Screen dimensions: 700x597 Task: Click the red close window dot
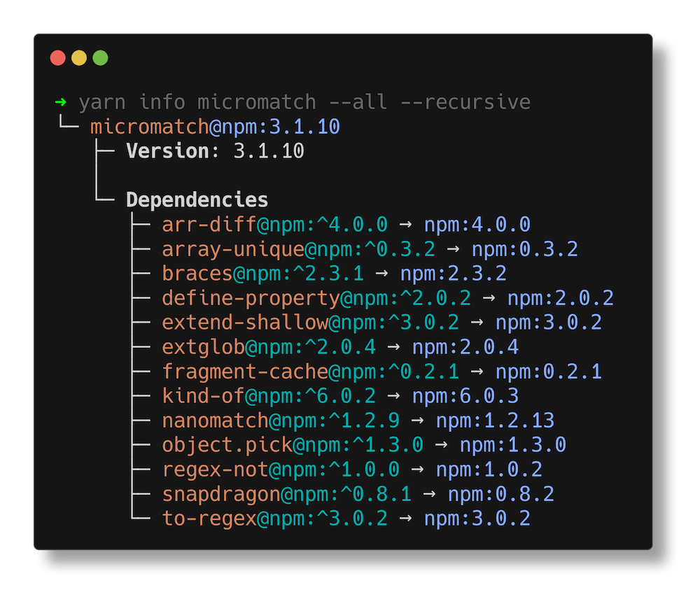[58, 58]
